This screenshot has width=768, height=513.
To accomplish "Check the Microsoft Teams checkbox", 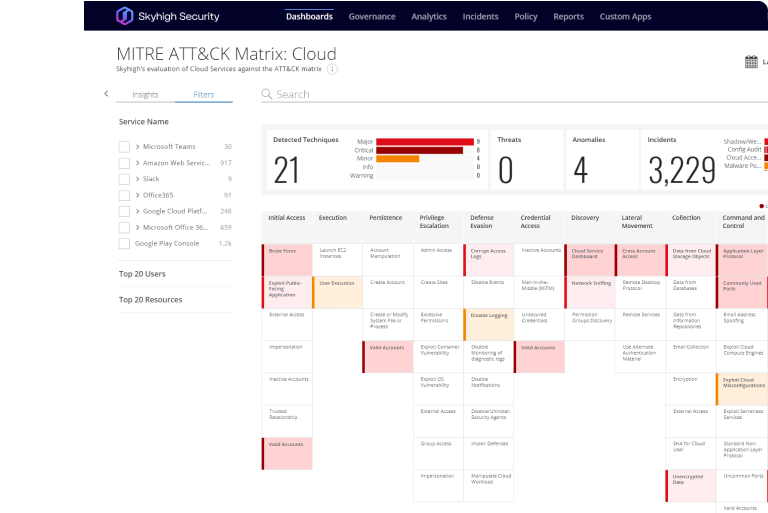I will 124,147.
